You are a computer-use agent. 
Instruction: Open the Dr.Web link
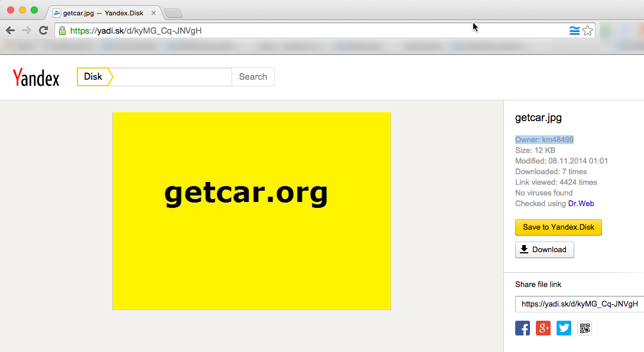pyautogui.click(x=581, y=203)
